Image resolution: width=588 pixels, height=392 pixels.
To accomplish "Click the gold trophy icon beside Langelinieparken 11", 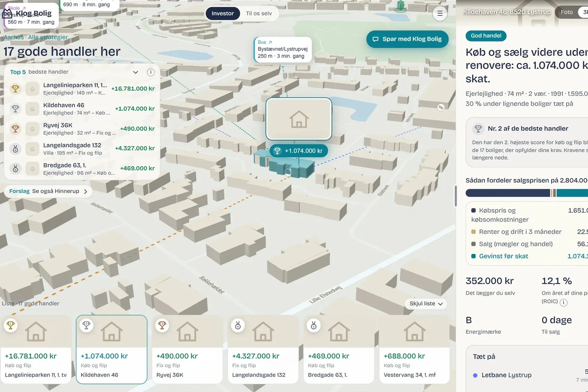I will point(15,89).
